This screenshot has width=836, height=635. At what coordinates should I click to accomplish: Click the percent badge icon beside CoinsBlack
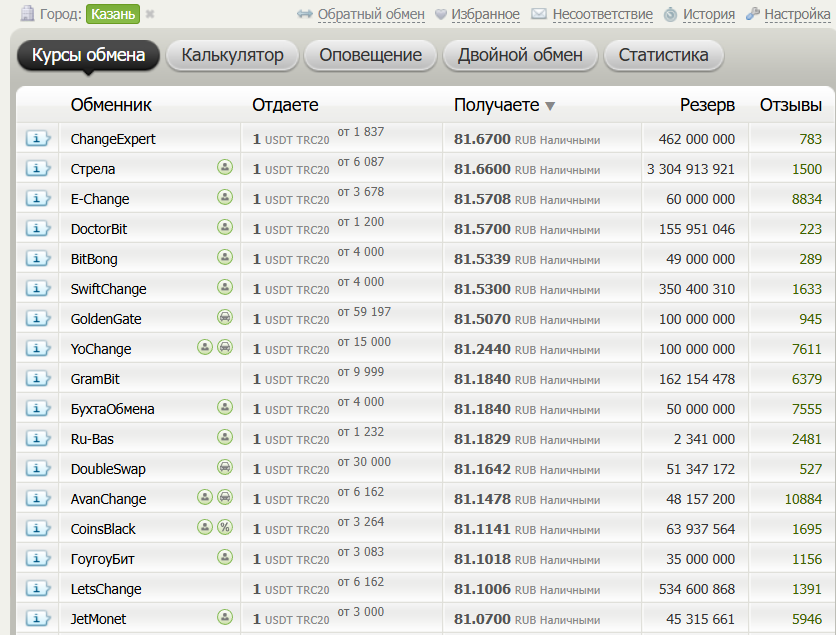point(225,527)
